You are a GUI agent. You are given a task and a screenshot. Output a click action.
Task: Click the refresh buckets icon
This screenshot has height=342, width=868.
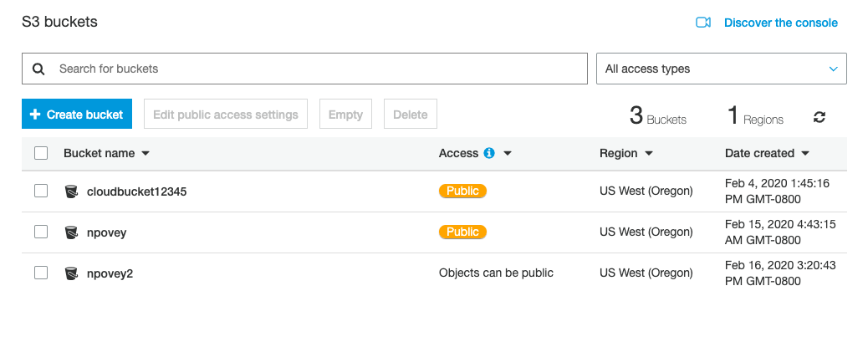tap(819, 117)
